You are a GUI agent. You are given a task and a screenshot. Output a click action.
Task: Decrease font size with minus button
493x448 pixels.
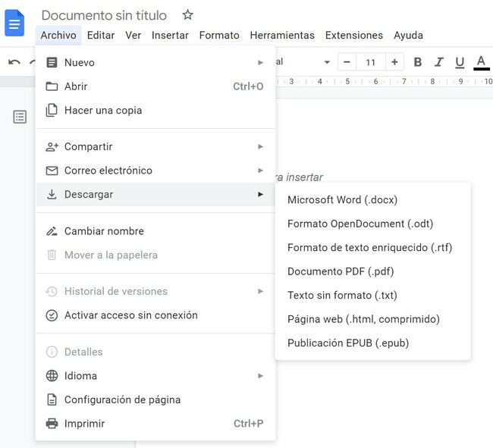tap(347, 62)
